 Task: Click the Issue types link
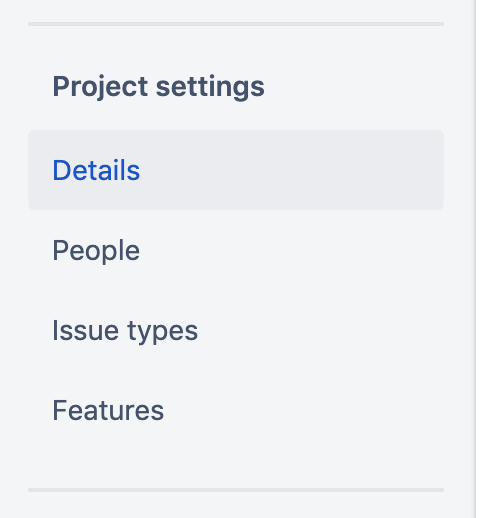pos(125,331)
